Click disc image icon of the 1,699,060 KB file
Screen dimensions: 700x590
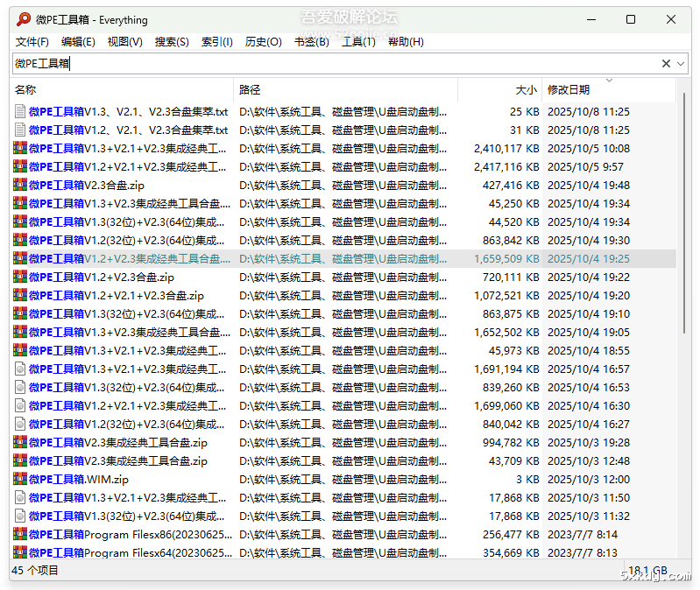20,406
